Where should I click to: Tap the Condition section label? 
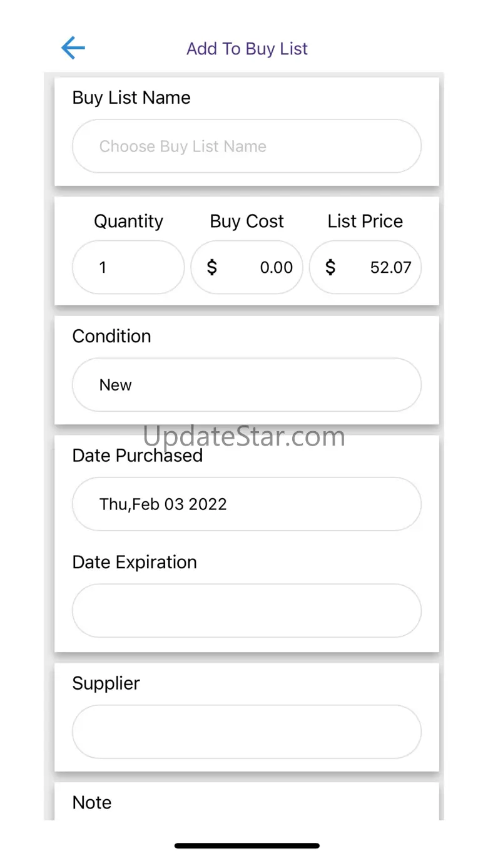pyautogui.click(x=111, y=336)
